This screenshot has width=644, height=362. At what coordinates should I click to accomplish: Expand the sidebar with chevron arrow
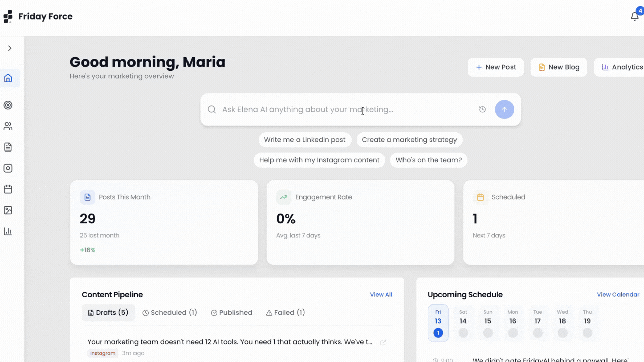pos(10,48)
